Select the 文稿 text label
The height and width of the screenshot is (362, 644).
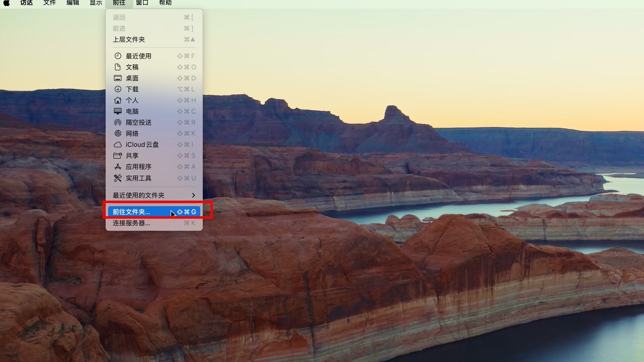132,67
